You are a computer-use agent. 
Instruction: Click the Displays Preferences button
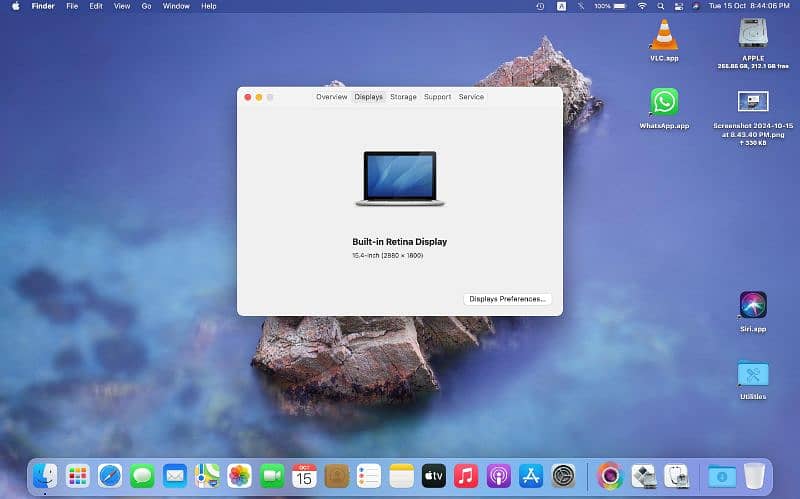(x=508, y=299)
